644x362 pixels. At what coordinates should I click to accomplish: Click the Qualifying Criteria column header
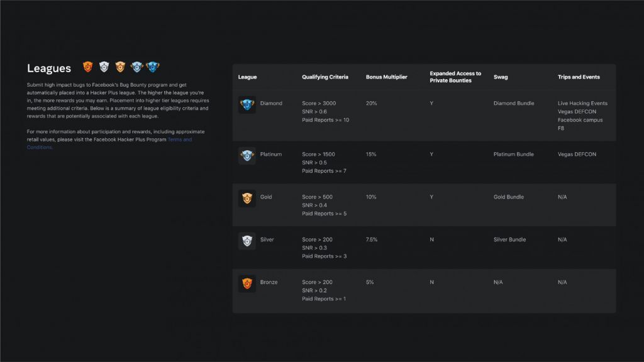coord(324,77)
